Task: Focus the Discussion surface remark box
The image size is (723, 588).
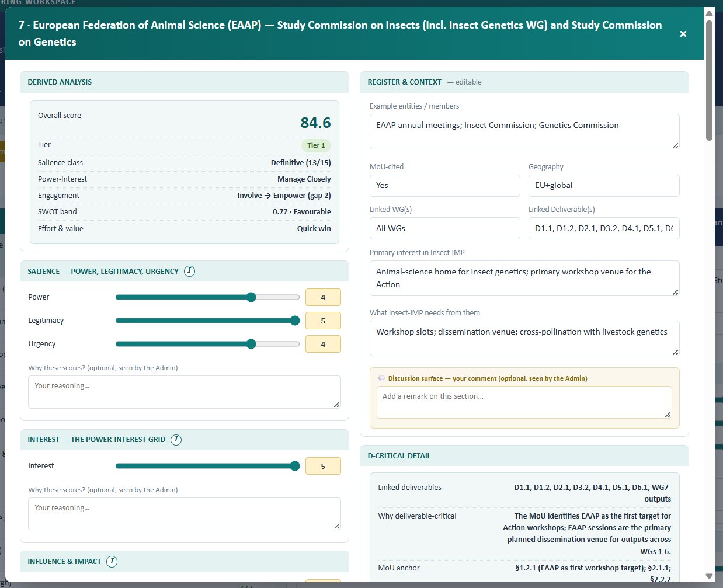Action: click(x=524, y=402)
